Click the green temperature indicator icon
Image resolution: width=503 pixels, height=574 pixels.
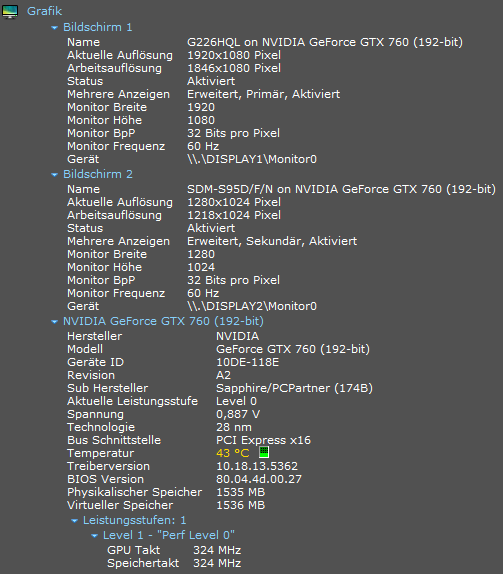[264, 452]
